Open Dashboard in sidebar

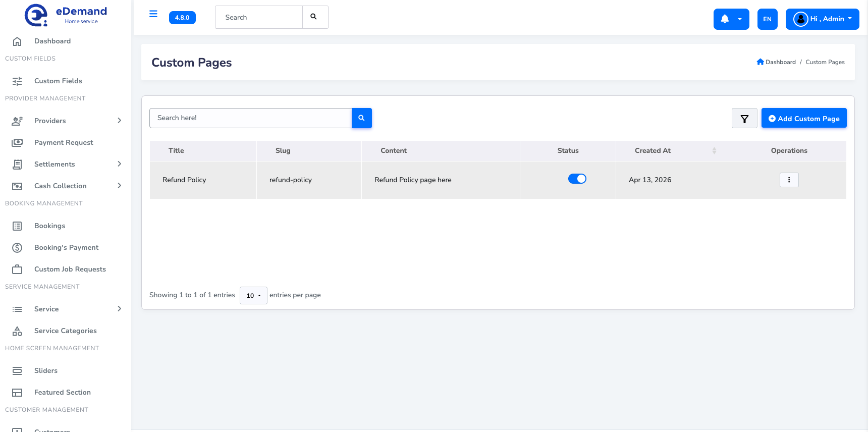pos(52,41)
